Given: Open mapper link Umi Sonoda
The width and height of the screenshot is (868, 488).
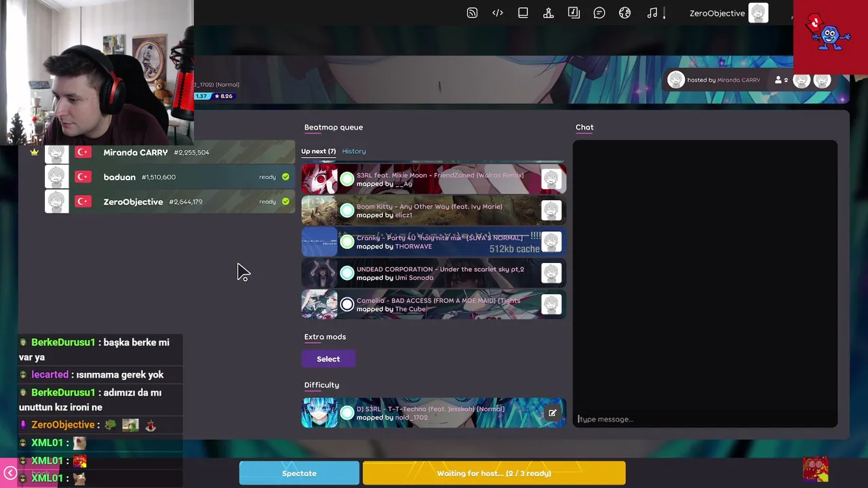Looking at the screenshot, I should click(414, 277).
